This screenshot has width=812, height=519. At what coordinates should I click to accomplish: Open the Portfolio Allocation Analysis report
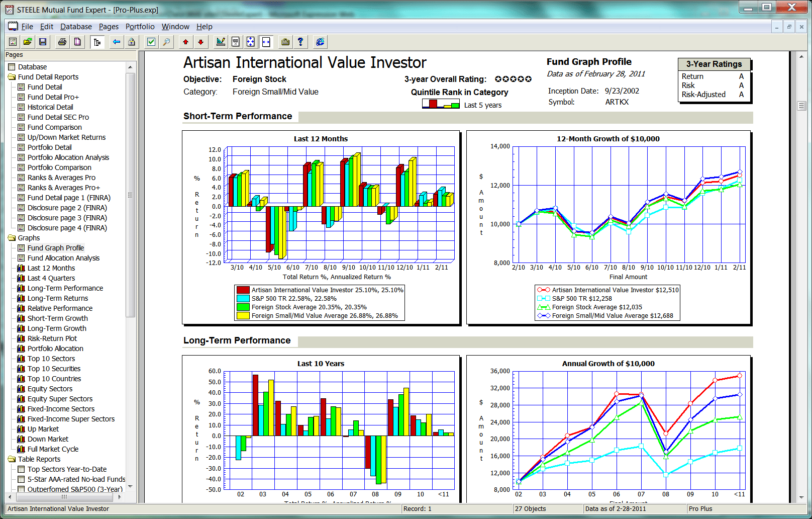click(68, 157)
